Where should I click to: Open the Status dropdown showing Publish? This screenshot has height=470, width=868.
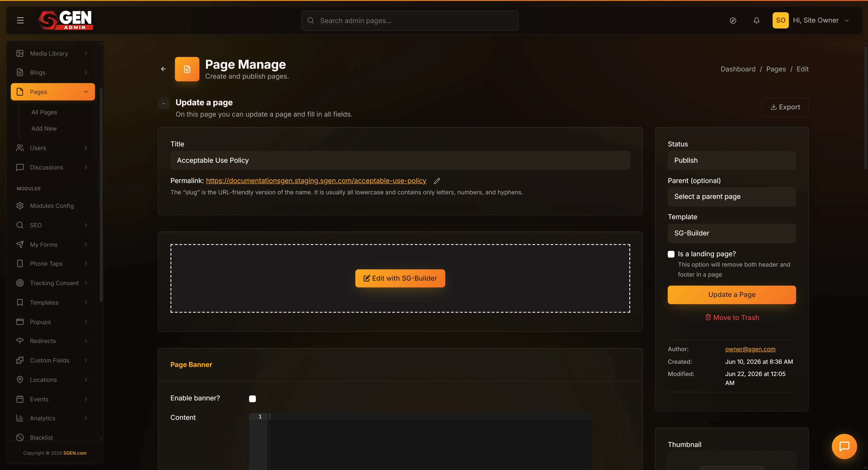click(731, 160)
